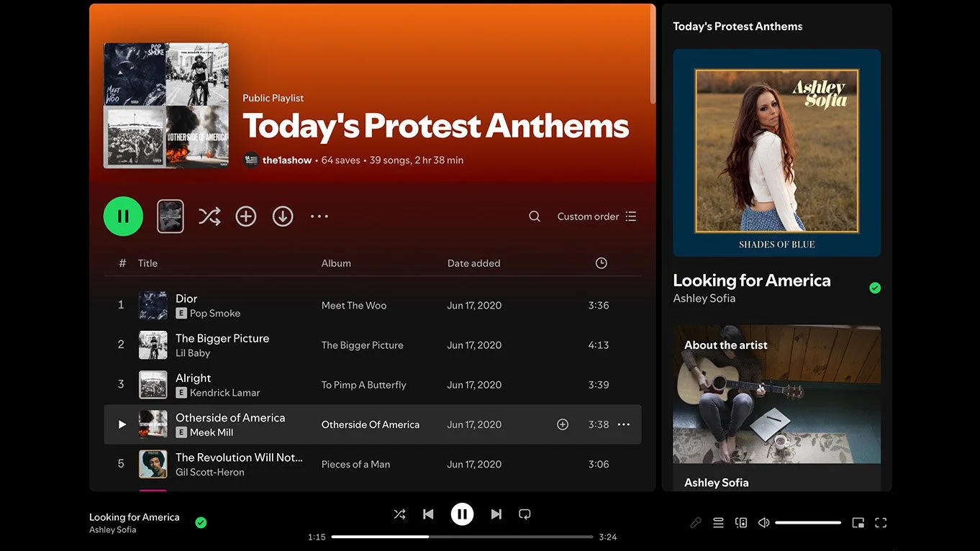Click Ashley Sofia in the bottom bar
Image resolution: width=980 pixels, height=551 pixels.
coord(113,530)
